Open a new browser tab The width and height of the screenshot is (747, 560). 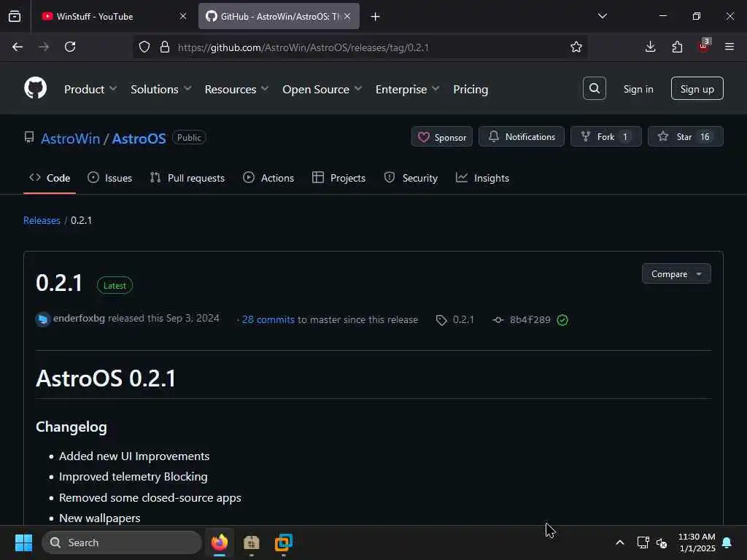(x=376, y=17)
